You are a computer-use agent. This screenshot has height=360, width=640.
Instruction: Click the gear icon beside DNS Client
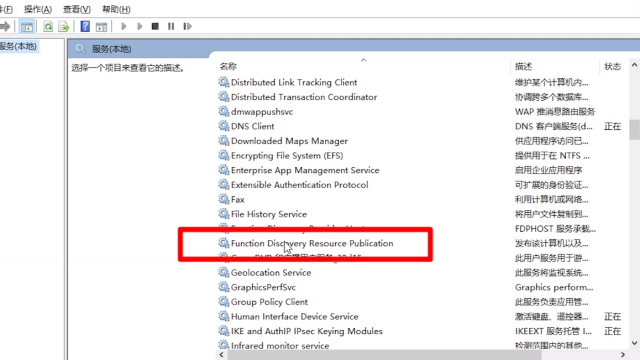click(224, 126)
